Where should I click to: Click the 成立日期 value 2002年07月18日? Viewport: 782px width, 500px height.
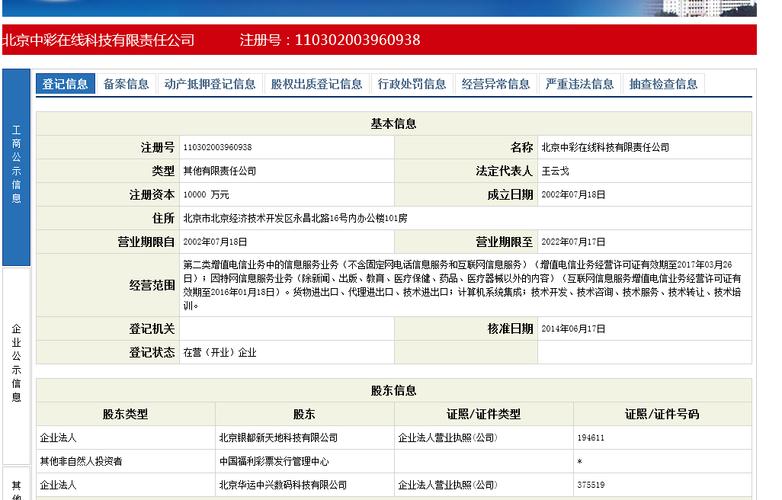[574, 194]
